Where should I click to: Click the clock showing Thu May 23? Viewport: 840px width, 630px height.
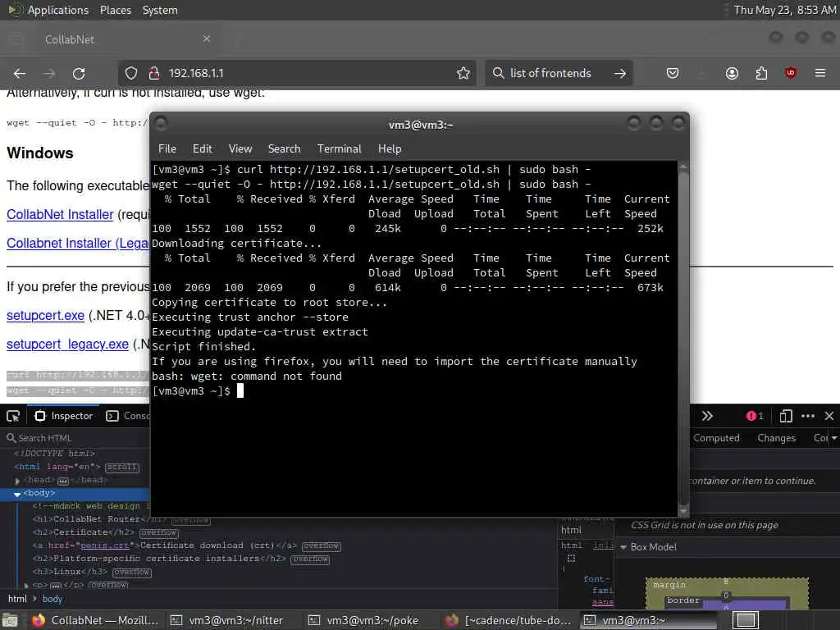(784, 10)
